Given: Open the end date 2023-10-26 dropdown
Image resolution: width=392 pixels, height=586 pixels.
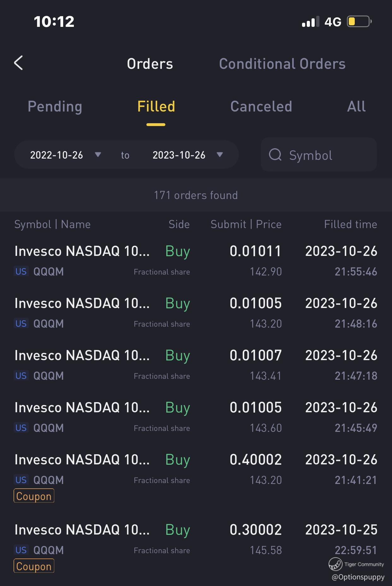Looking at the screenshot, I should tap(188, 155).
